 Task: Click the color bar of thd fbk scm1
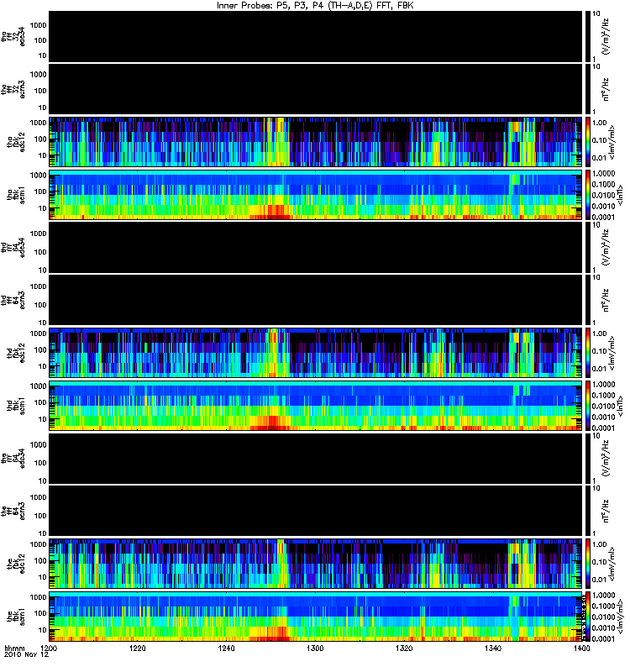tap(588, 406)
